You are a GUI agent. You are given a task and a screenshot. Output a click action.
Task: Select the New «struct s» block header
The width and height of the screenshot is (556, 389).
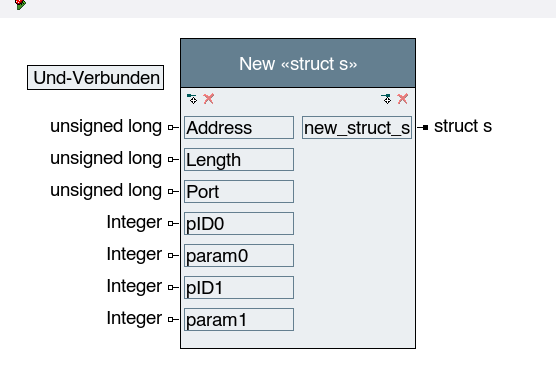[x=298, y=63]
